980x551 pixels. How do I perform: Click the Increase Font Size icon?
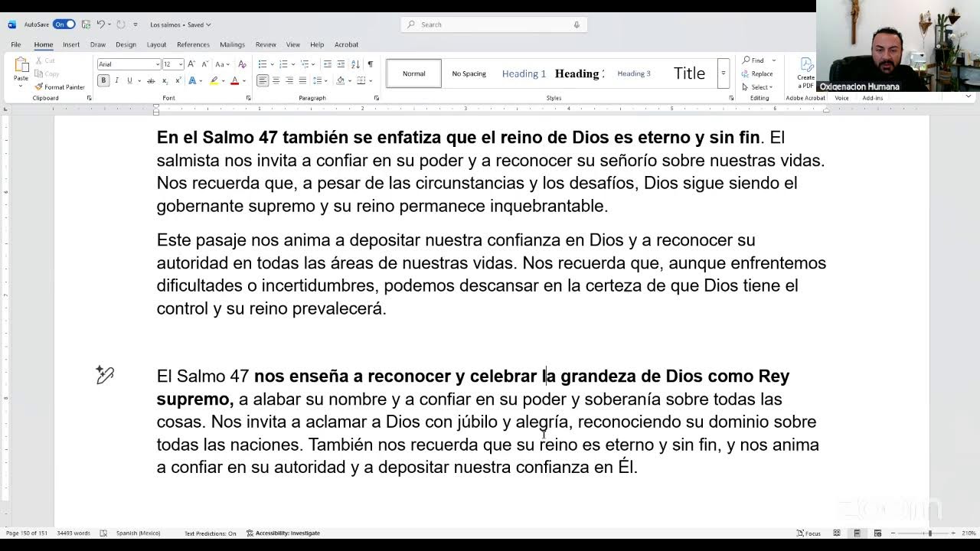click(x=191, y=64)
